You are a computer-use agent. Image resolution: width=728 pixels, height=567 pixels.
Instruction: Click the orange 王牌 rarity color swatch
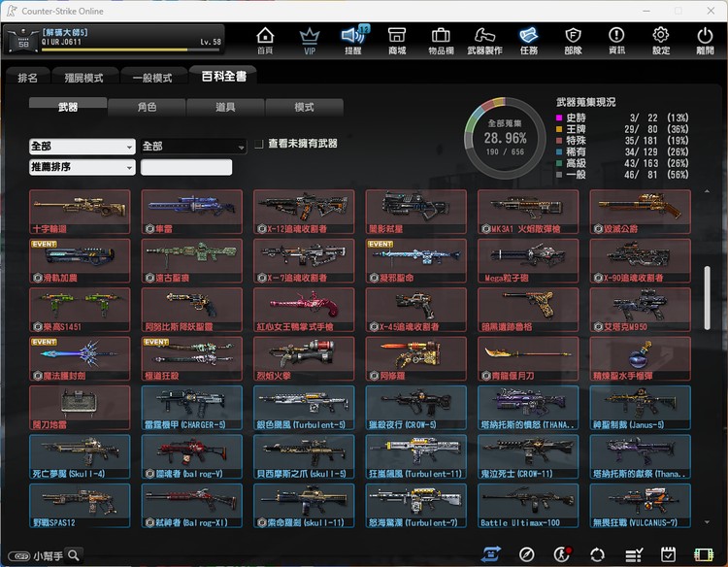coord(559,129)
